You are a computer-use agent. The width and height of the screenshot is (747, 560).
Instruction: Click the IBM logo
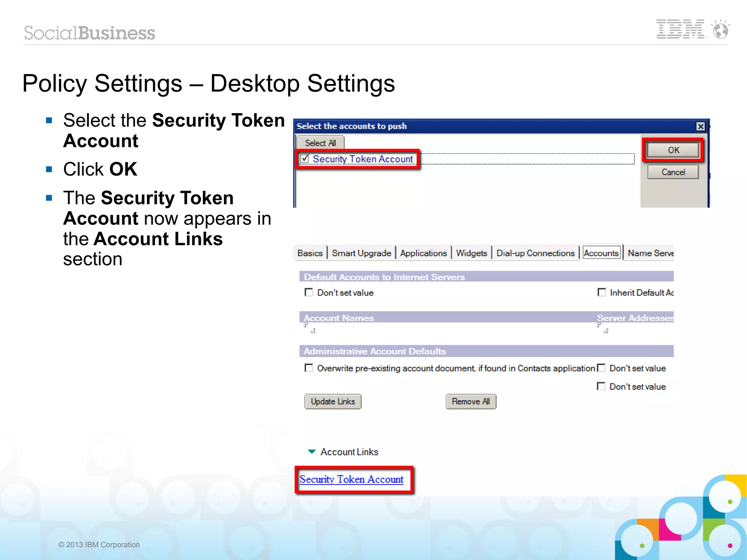681,29
